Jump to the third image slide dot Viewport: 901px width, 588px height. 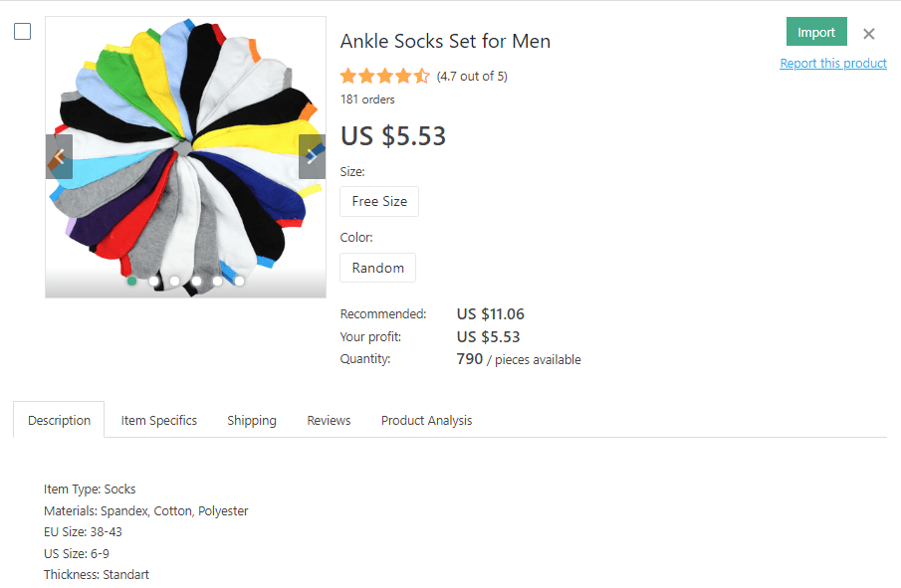click(175, 281)
